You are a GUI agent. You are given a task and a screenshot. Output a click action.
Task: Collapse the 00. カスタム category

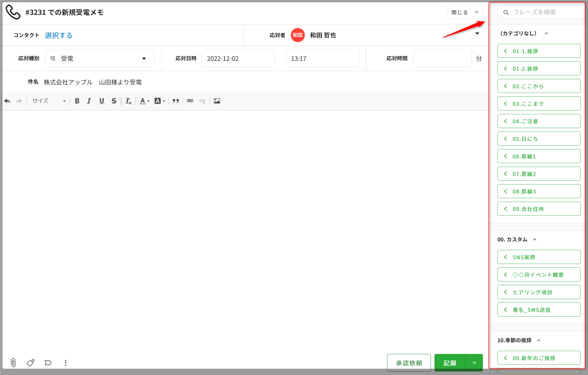point(535,239)
